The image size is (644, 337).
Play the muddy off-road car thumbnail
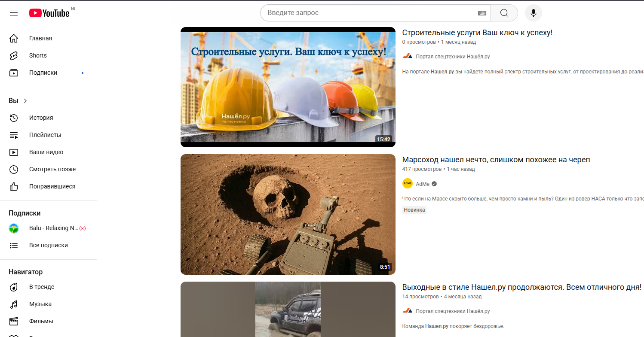point(288,309)
